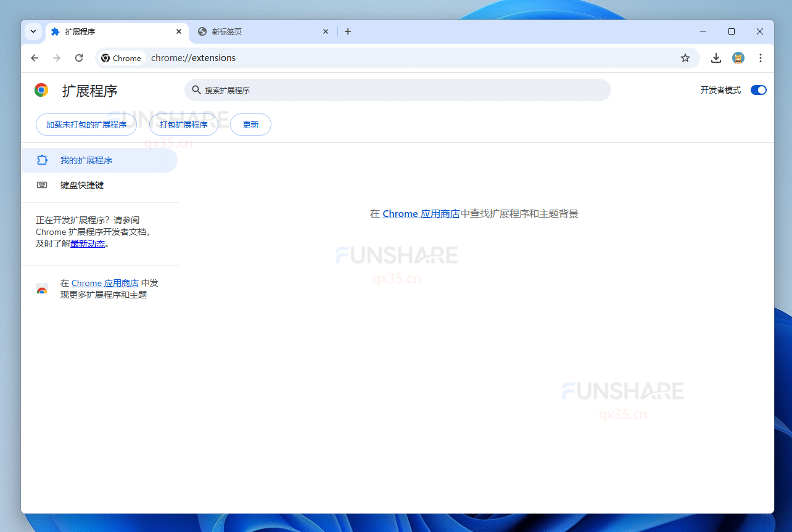Click the Chrome logo on the extensions page
This screenshot has width=792, height=532.
tap(41, 89)
